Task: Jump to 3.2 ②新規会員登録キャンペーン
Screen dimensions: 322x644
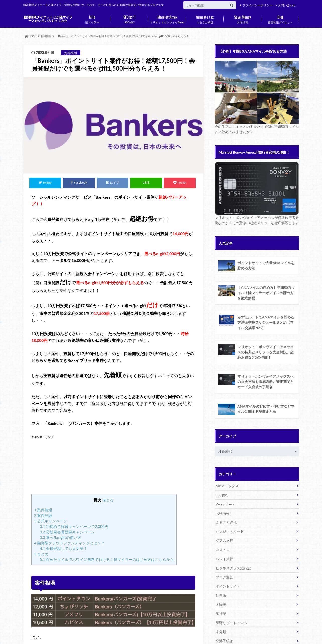Action: click(67, 532)
